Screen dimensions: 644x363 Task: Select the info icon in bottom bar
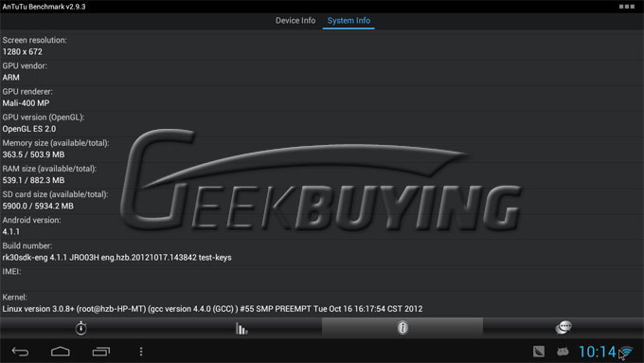click(402, 328)
